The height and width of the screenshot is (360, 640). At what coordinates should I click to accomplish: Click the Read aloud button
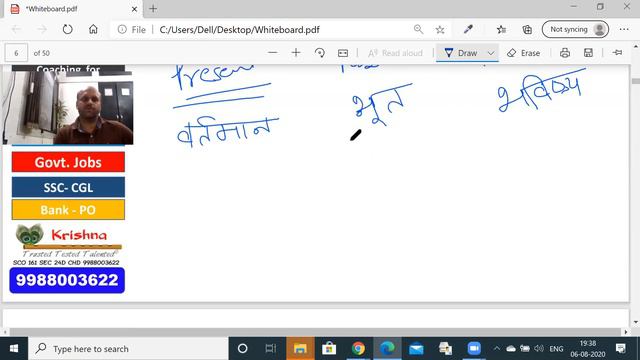click(395, 53)
